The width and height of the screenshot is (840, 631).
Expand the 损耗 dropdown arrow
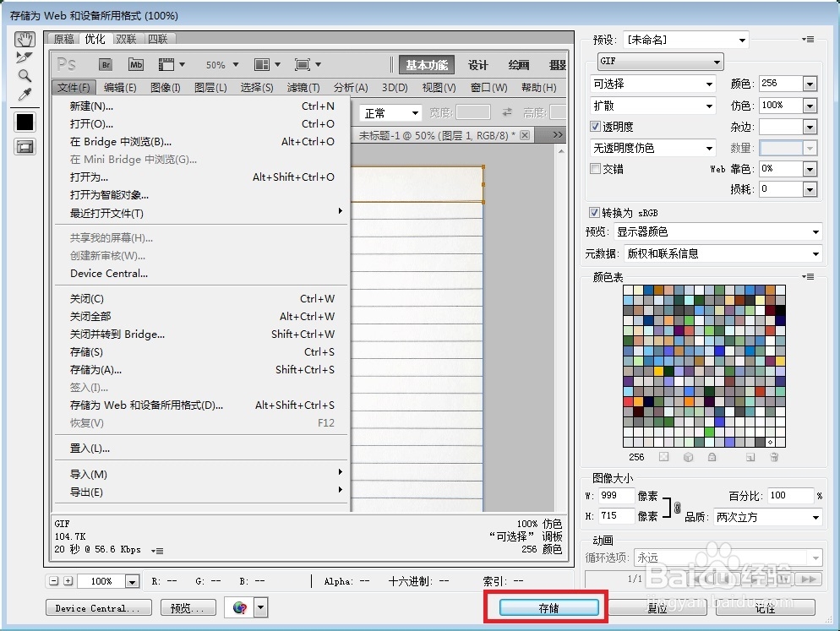tap(810, 189)
